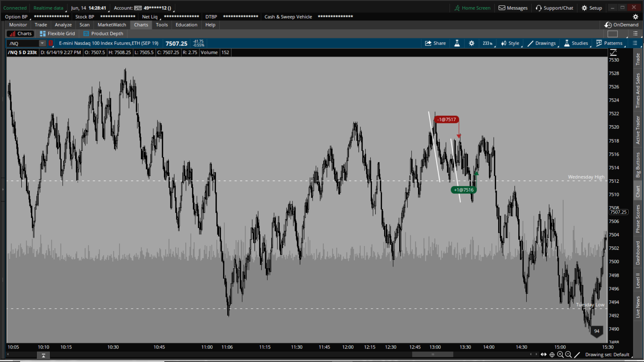Open the Messages envelope

(513, 8)
